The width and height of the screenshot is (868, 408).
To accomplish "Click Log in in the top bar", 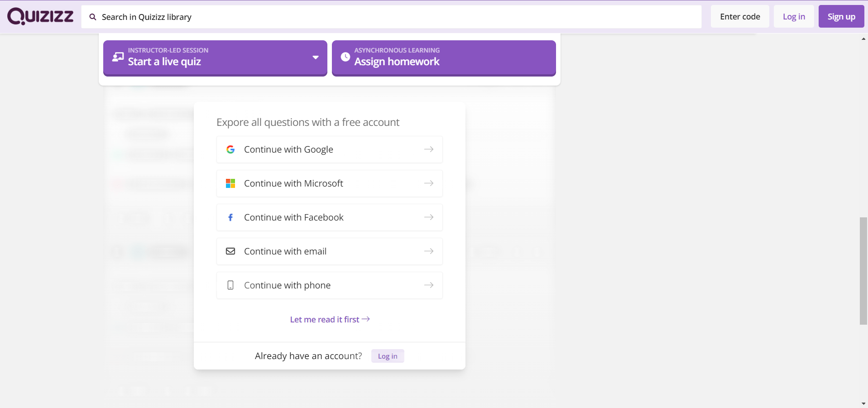I will (x=794, y=17).
